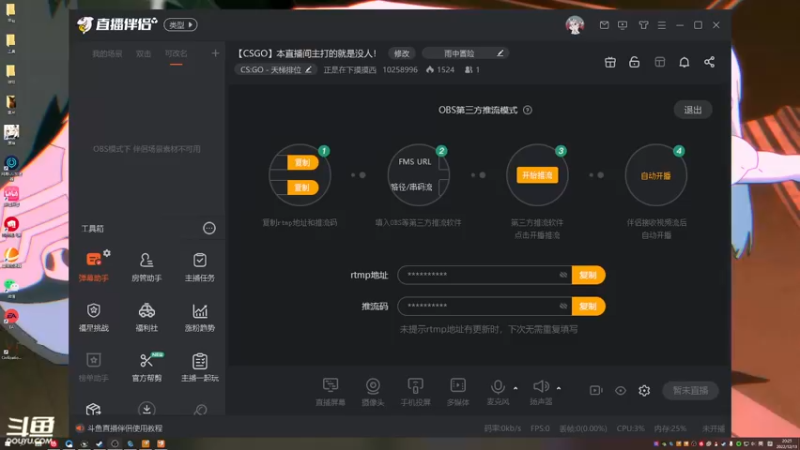Copy the rtmp地址 with 复制 button
This screenshot has height=450, width=800.
pyautogui.click(x=588, y=275)
